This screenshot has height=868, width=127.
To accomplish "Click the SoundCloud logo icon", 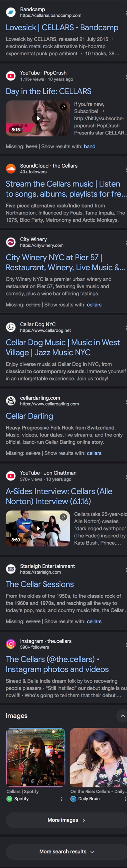I will tap(11, 169).
